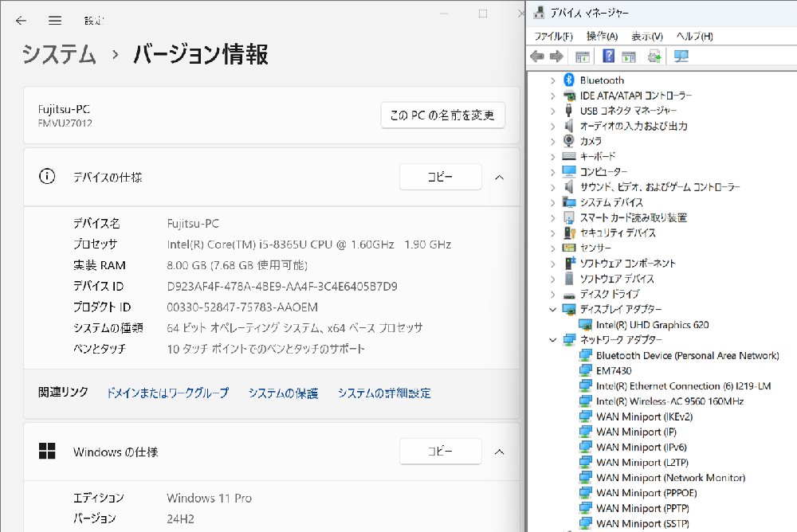Screen dimensions: 797x532
Task: Select WAN Miniport (IPv6)
Action: [x=641, y=447]
